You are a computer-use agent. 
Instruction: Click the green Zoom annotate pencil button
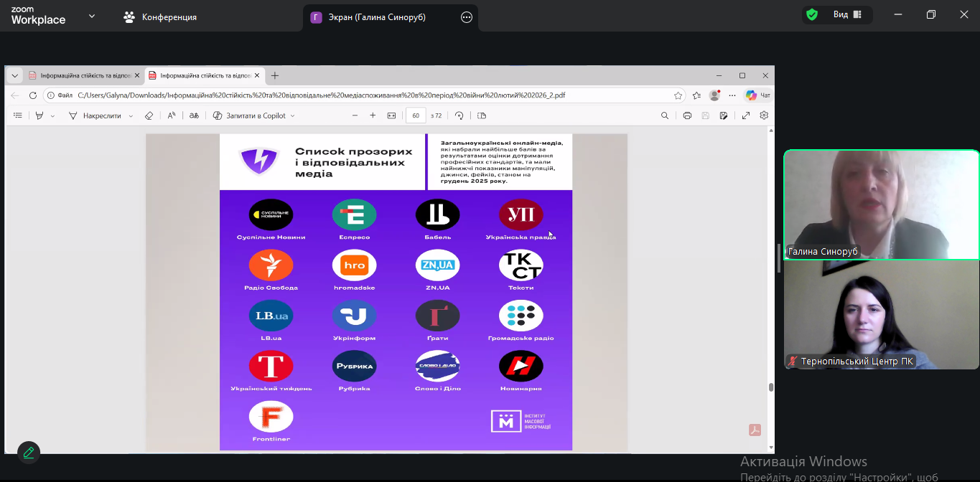click(29, 453)
